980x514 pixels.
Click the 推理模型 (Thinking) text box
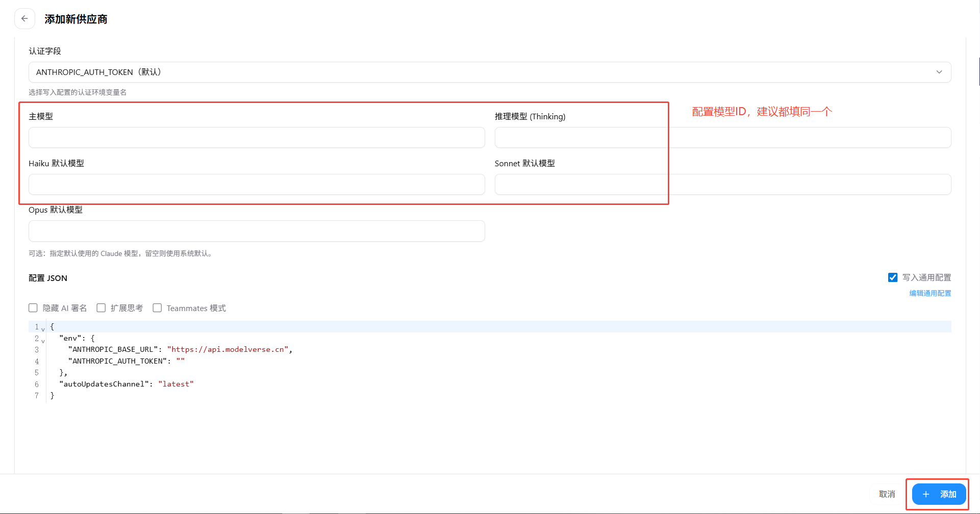click(722, 138)
